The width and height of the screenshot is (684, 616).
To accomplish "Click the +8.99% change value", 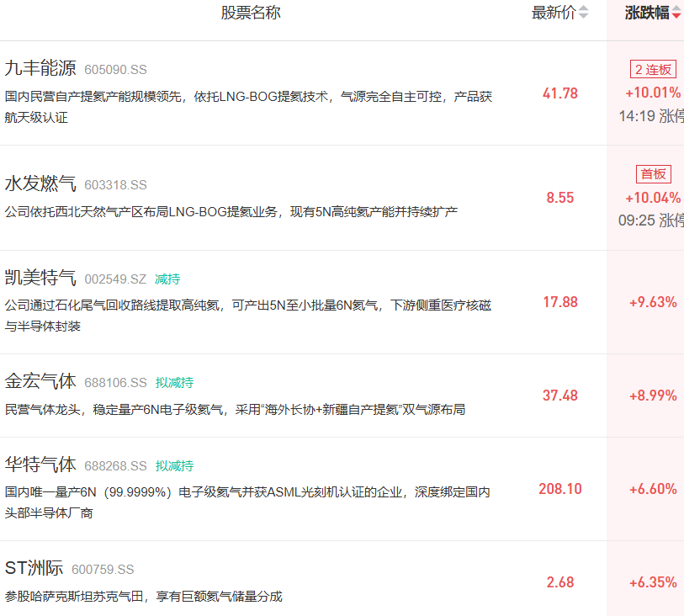I will 653,396.
